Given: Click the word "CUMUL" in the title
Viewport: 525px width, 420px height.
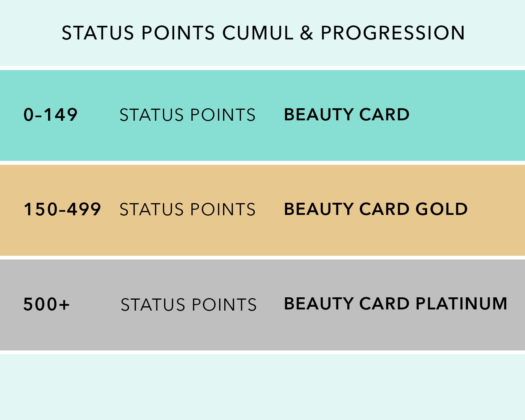Looking at the screenshot, I should (257, 33).
